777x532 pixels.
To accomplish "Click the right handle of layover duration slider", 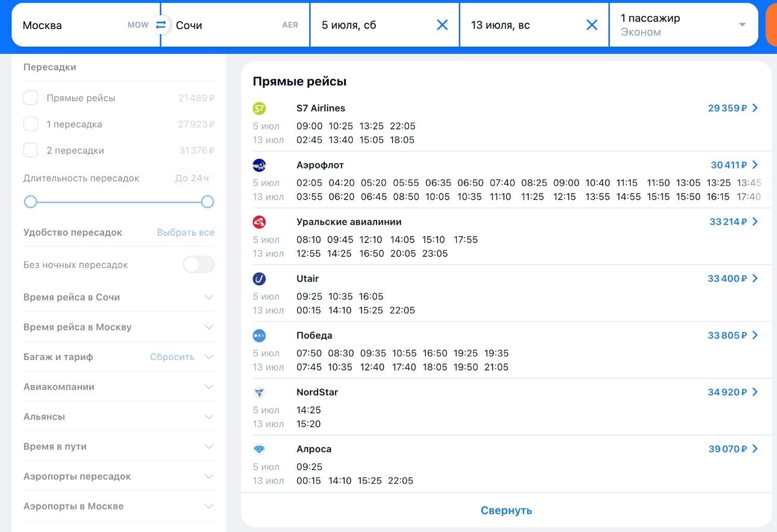I will point(207,202).
